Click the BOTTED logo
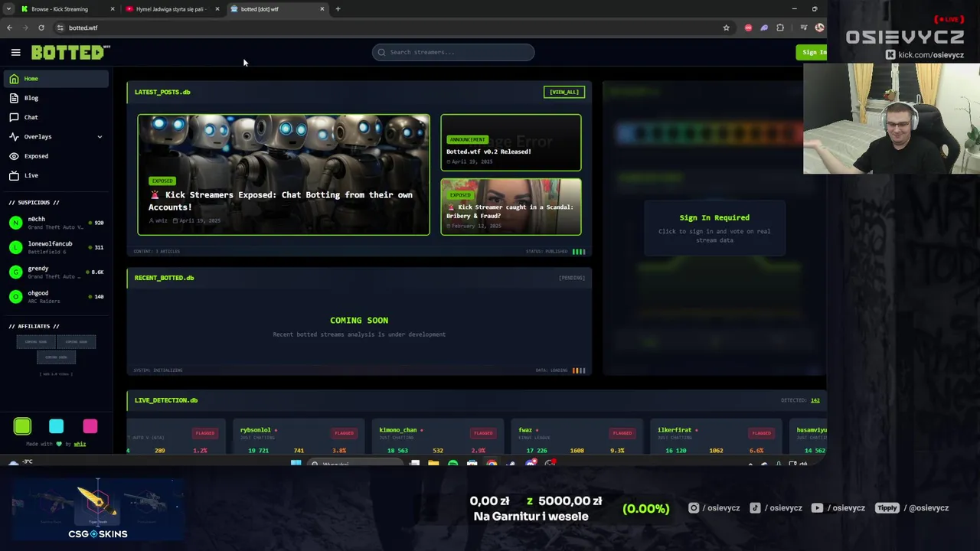 coord(70,52)
